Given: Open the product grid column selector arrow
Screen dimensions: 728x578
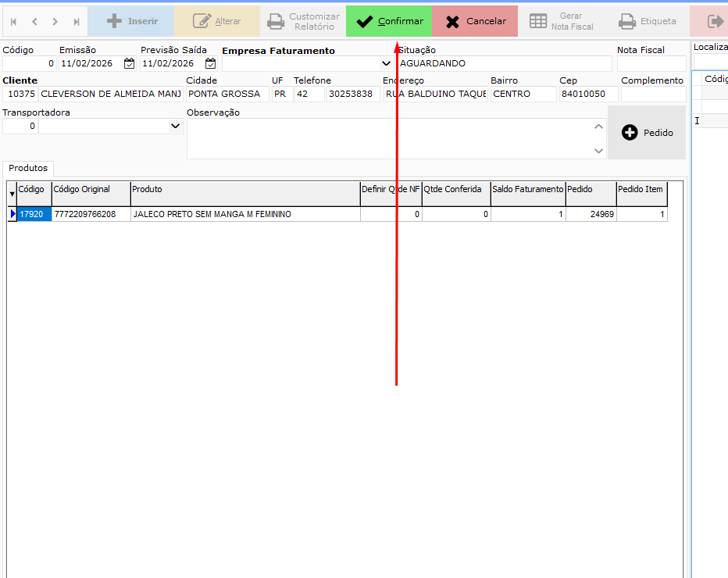Looking at the screenshot, I should click(12, 194).
